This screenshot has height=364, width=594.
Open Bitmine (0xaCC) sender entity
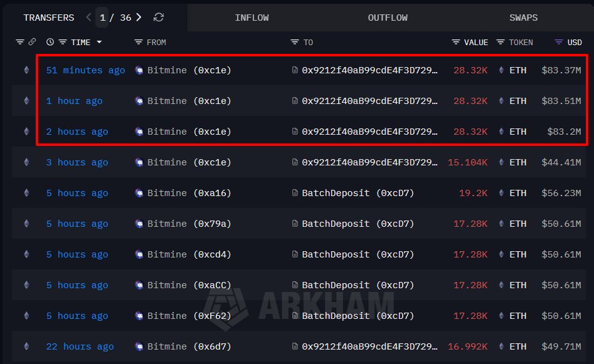click(189, 285)
